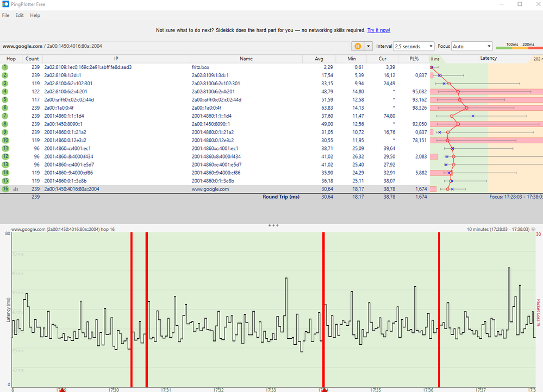Click the Min column header

pos(352,59)
